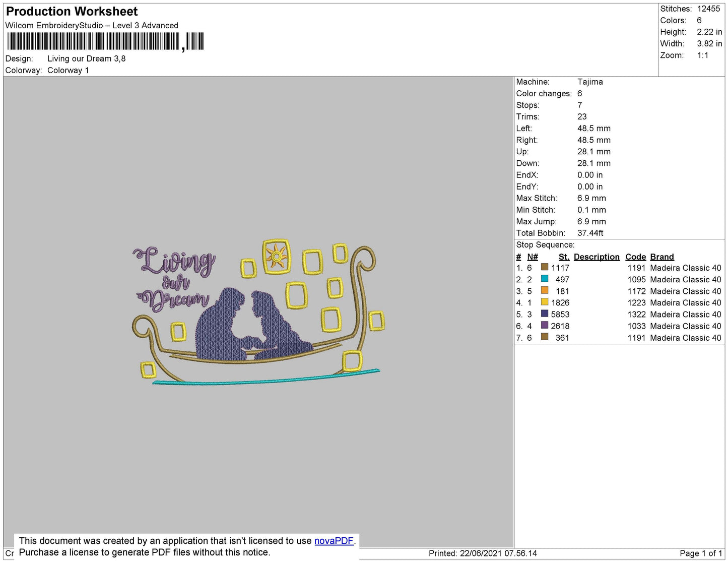
Task: Click the Printed date 22/06/2021 footer
Action: click(483, 553)
